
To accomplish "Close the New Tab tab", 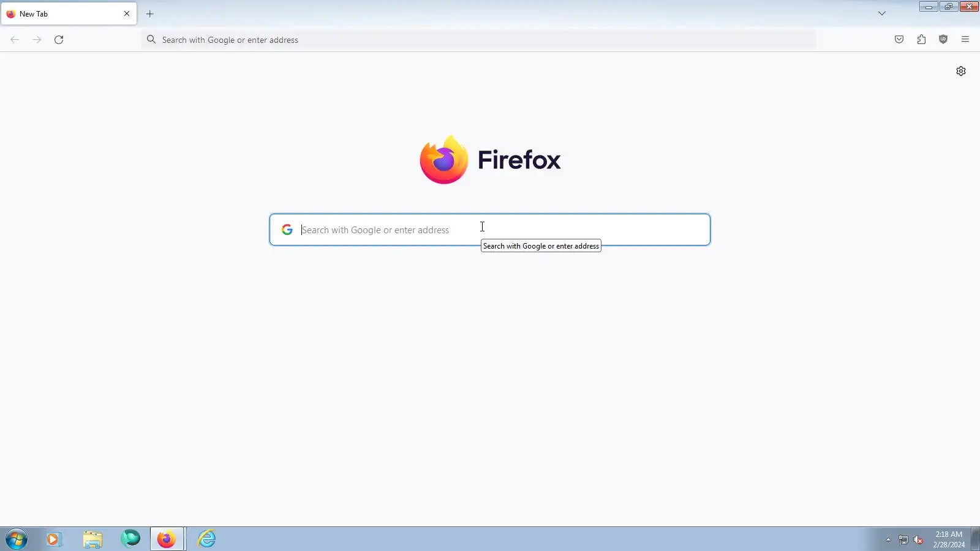I will click(x=127, y=13).
